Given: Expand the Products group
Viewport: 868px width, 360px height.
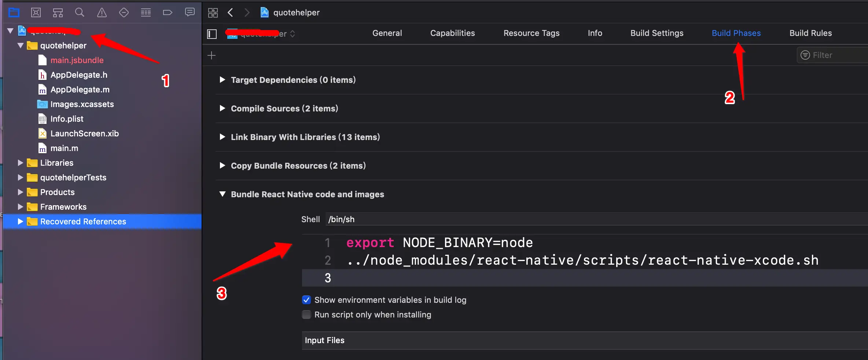Looking at the screenshot, I should (21, 192).
